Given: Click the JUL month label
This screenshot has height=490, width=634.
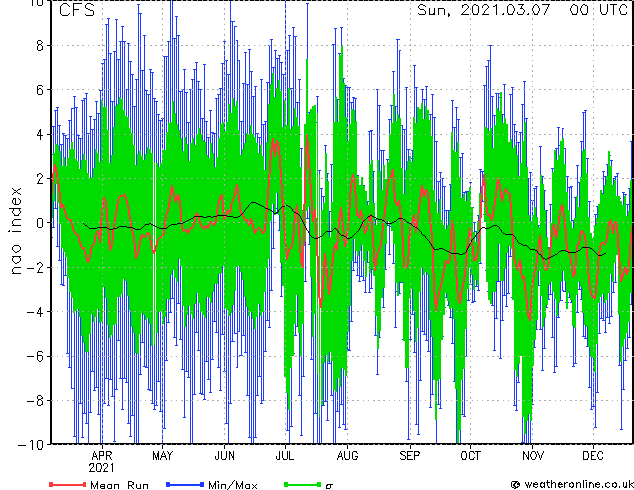Looking at the screenshot, I should click(x=285, y=456).
